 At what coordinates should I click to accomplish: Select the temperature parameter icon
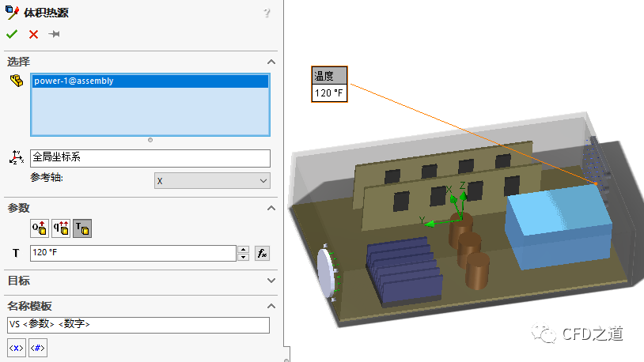[x=81, y=229]
